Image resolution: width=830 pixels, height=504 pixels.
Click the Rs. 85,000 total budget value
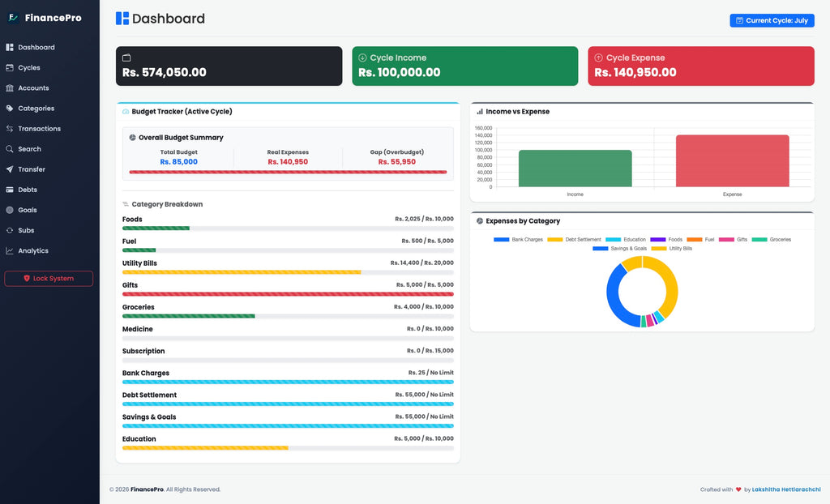179,162
